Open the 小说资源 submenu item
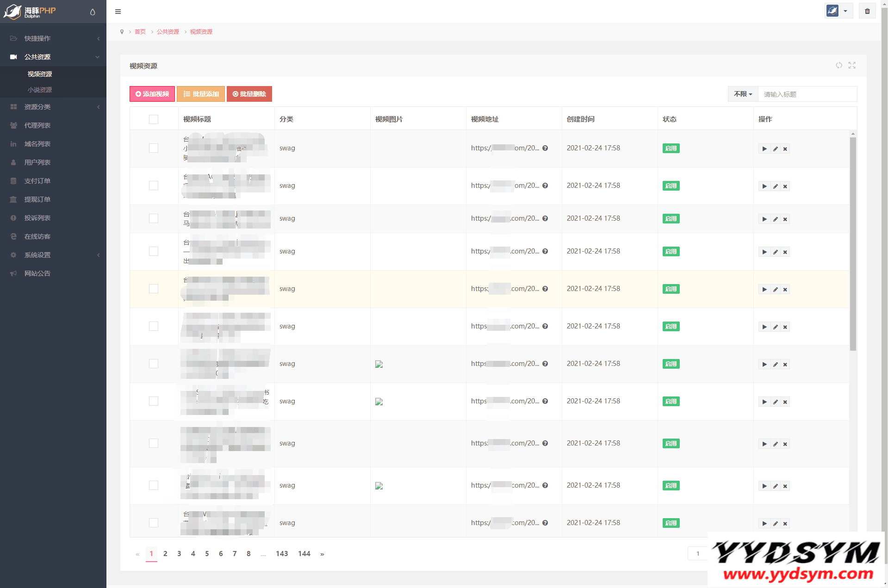Viewport: 888px width, 588px height. pyautogui.click(x=40, y=90)
